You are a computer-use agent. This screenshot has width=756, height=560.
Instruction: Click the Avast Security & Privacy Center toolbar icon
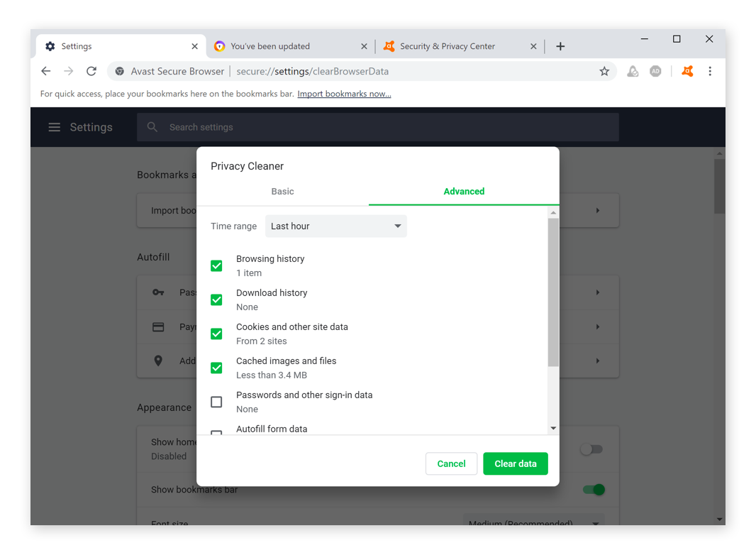686,71
